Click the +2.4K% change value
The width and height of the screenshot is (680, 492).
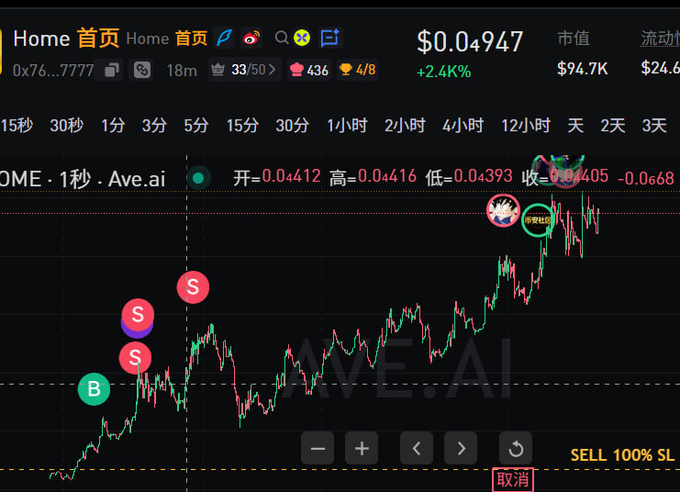pyautogui.click(x=444, y=72)
